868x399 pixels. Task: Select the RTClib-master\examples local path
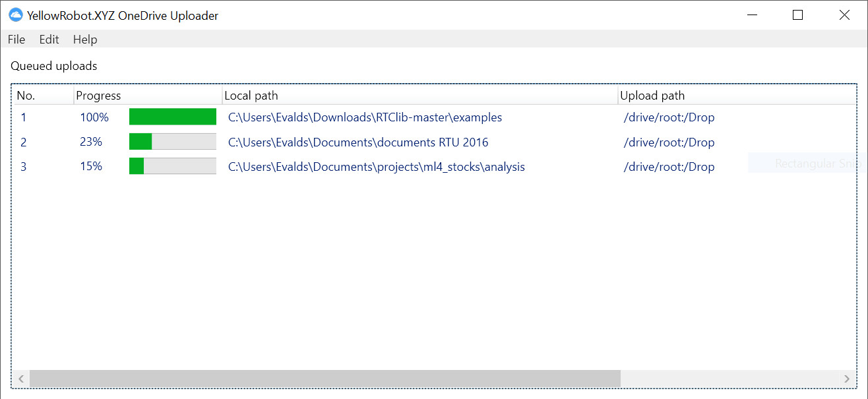(x=365, y=117)
